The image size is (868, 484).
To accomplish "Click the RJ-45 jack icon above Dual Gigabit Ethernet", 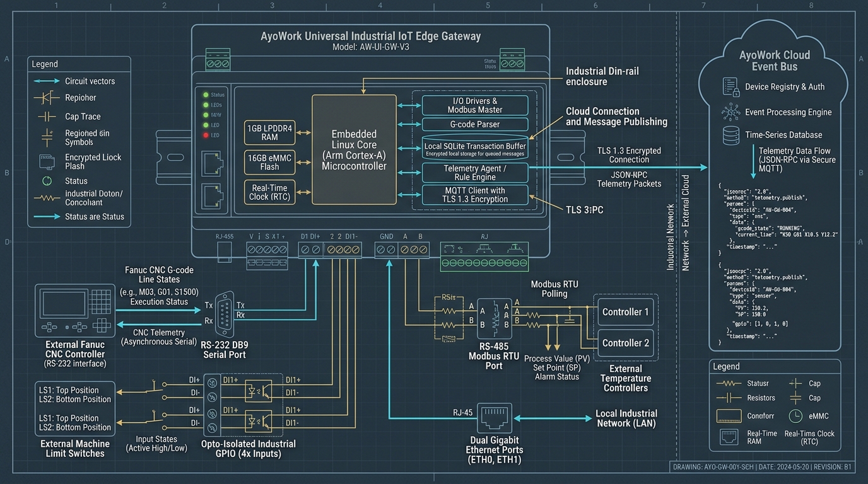I will [x=494, y=418].
